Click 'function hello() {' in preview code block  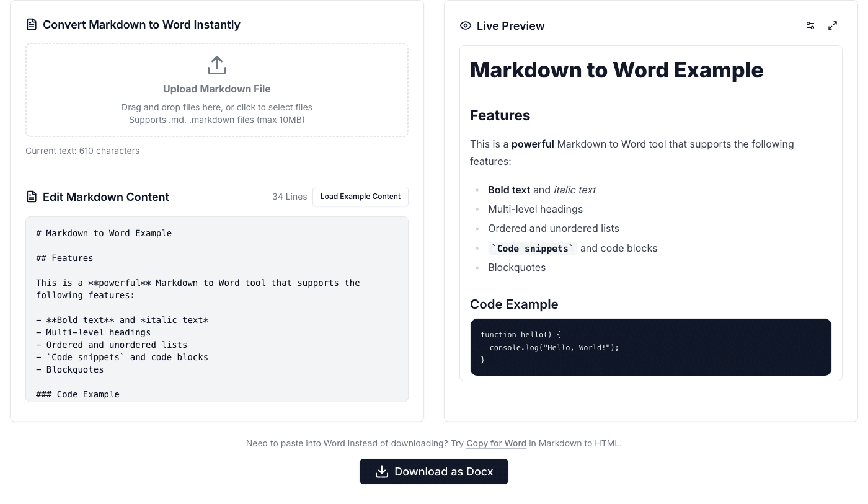click(x=520, y=335)
